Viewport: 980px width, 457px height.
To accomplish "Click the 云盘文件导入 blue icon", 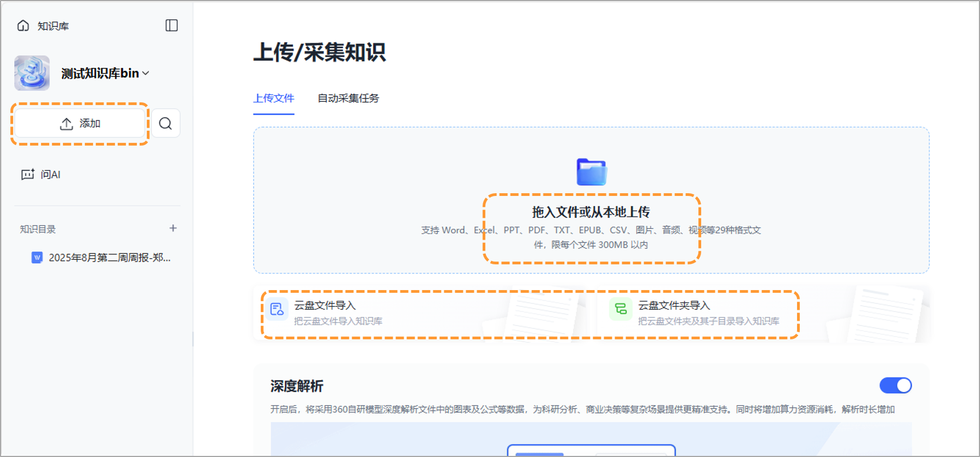I will [x=277, y=309].
